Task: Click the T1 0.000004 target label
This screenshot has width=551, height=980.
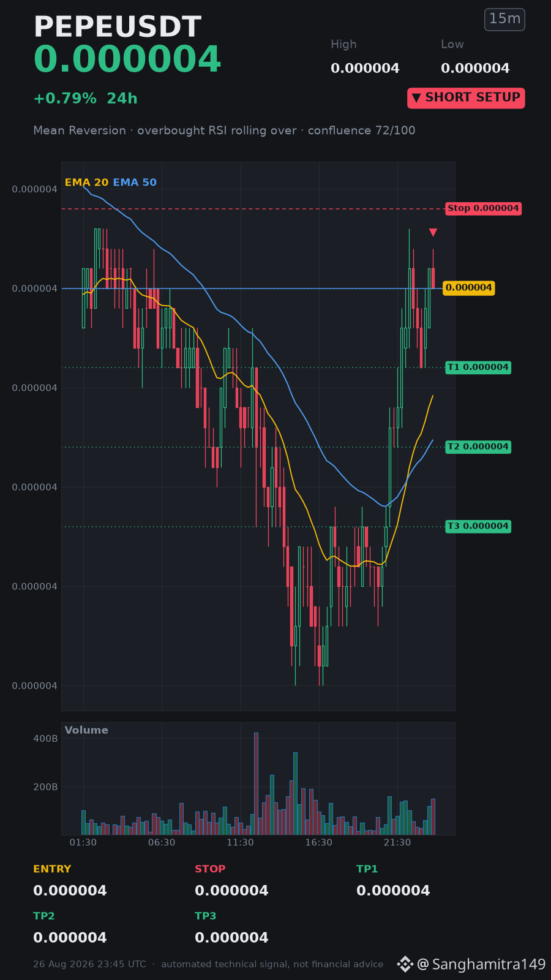Action: 478,367
